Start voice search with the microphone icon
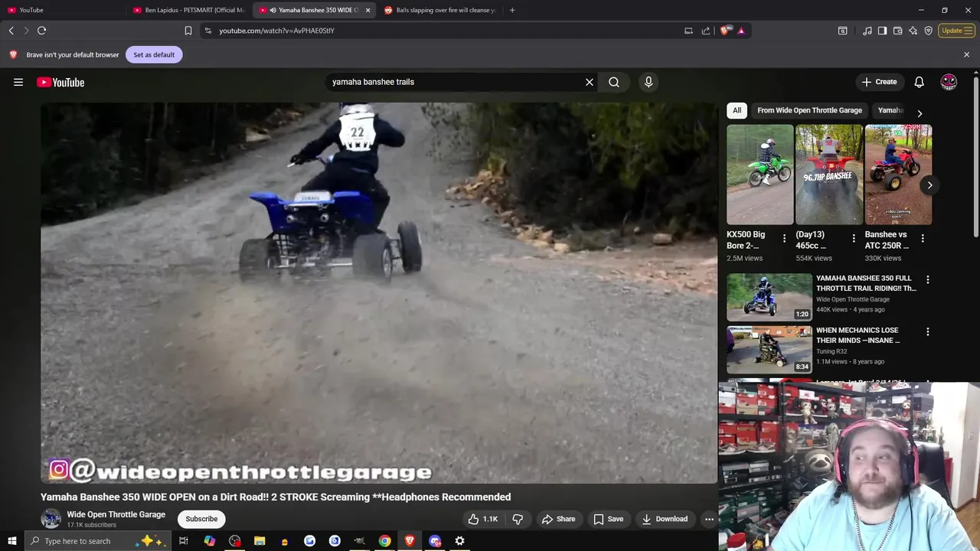This screenshot has width=980, height=551. 648,82
